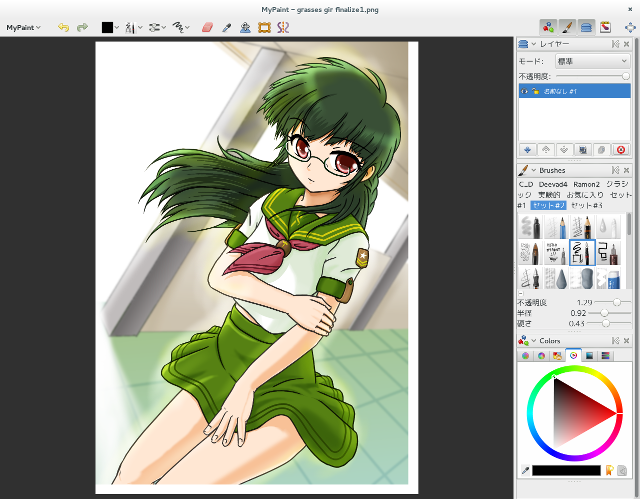Adjust the 硬さ hardness slider at 0.43
Image resolution: width=640 pixels, height=499 pixels.
point(610,323)
